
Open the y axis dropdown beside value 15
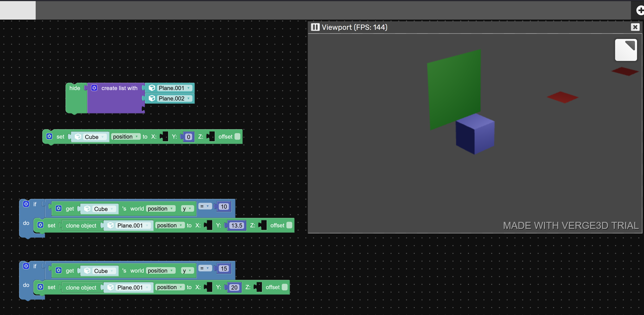coord(187,270)
